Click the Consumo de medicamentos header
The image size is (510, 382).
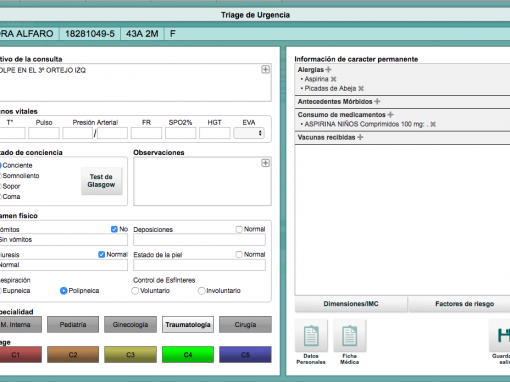341,114
